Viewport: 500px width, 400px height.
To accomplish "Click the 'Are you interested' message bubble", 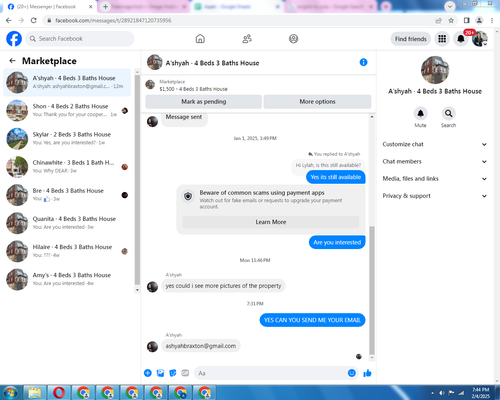I will (x=337, y=242).
